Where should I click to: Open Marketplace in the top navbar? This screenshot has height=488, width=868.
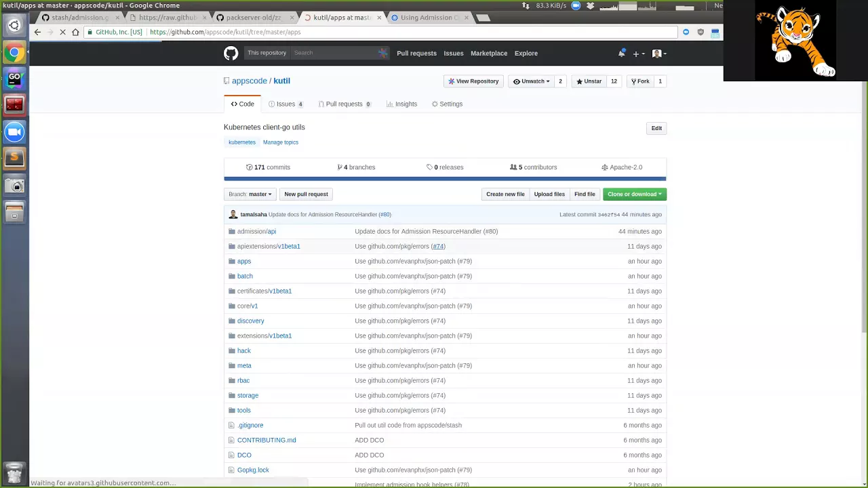[489, 53]
